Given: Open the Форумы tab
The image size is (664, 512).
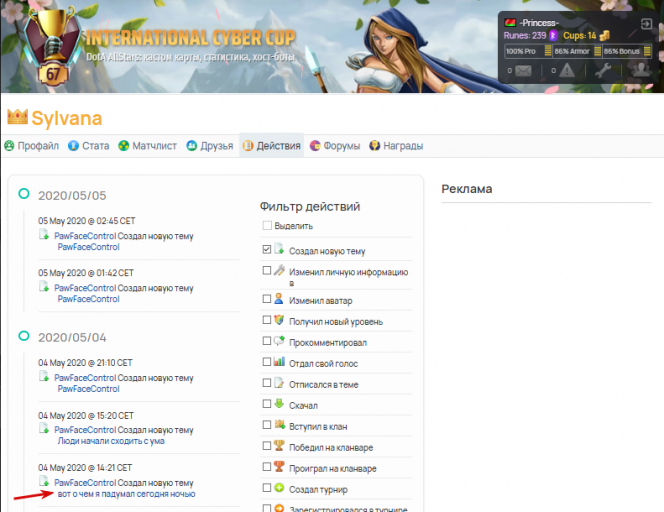Looking at the screenshot, I should pos(335,146).
